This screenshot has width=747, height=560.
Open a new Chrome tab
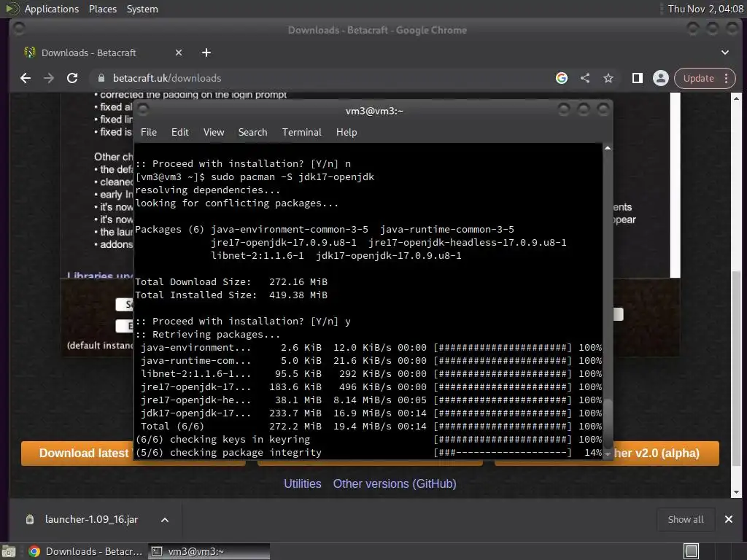tap(206, 52)
